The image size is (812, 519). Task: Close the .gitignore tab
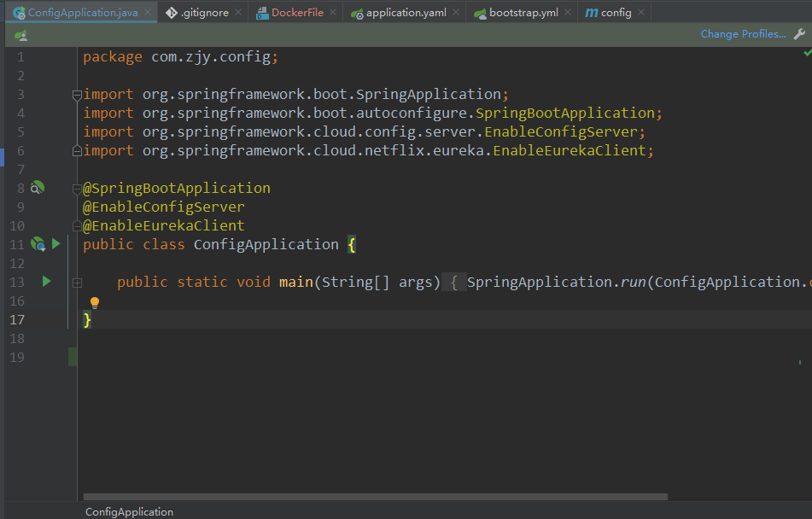click(238, 13)
